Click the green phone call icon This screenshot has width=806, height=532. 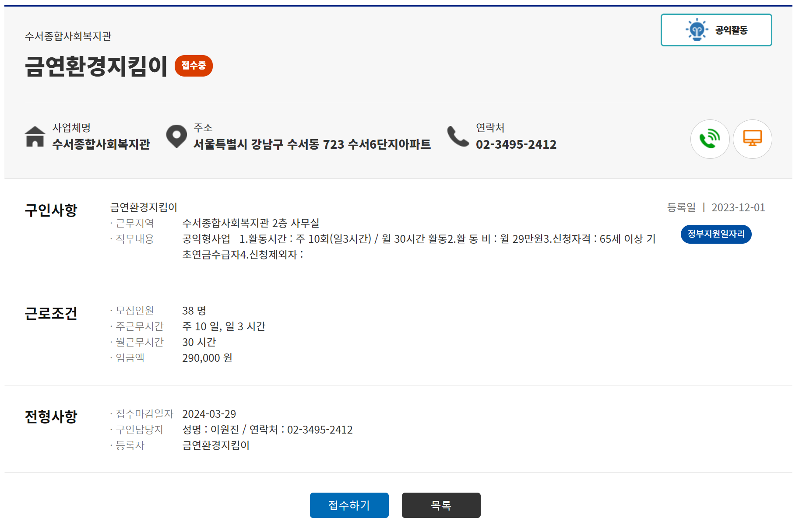[x=710, y=139]
